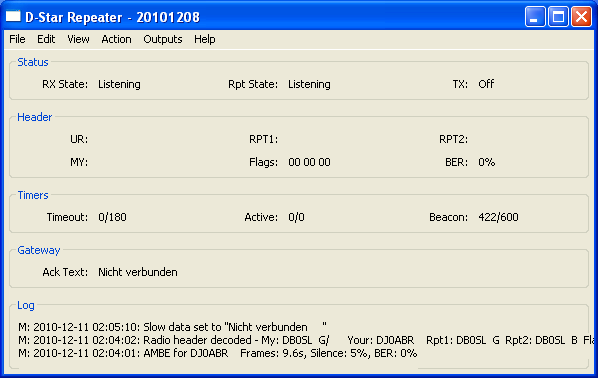The image size is (598, 378).
Task: Click the MY: label
Action: [79, 162]
